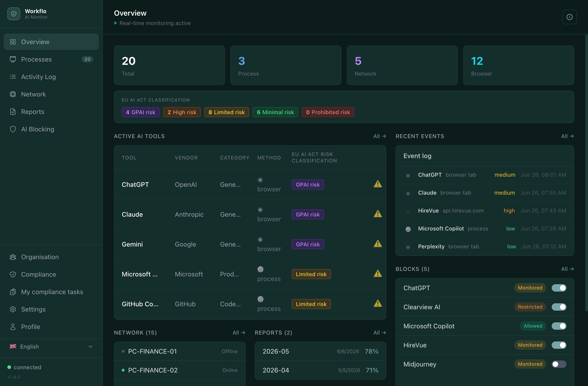Viewport: 588px width, 386px height.
Task: Click the Compliance shield-check icon
Action: (x=13, y=274)
